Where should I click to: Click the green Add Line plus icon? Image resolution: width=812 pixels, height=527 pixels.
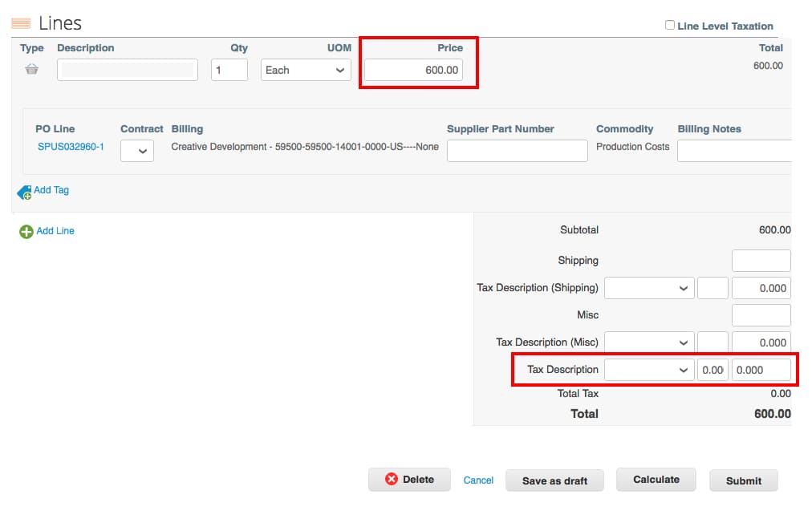pyautogui.click(x=25, y=231)
